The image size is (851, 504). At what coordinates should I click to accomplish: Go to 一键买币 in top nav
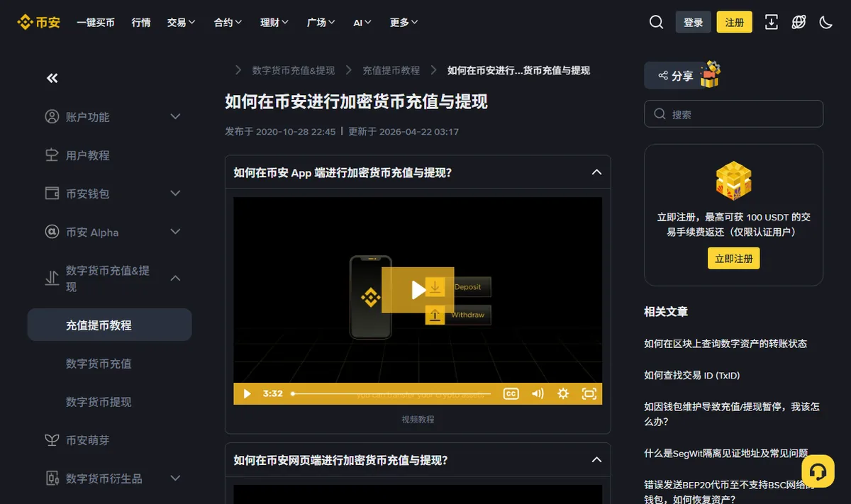coord(96,22)
